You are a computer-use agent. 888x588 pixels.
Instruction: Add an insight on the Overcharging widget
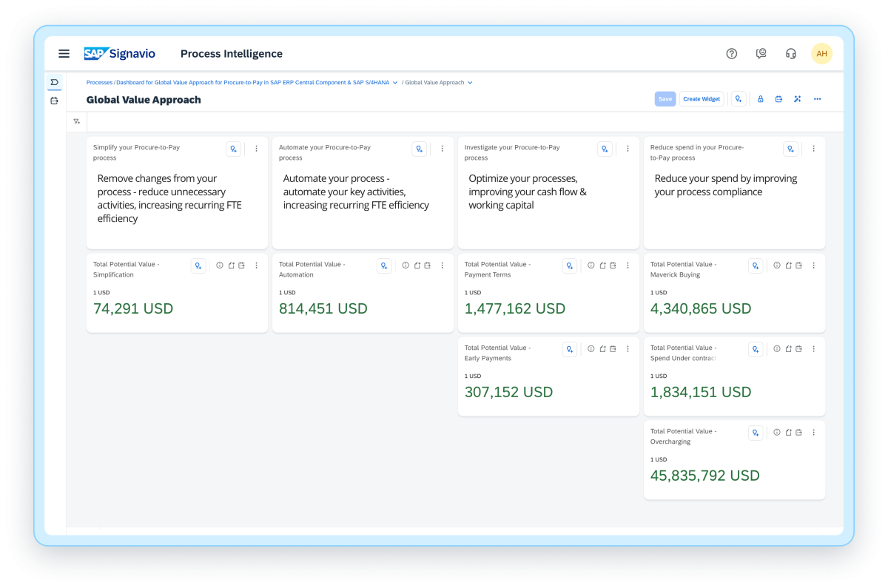pos(756,432)
